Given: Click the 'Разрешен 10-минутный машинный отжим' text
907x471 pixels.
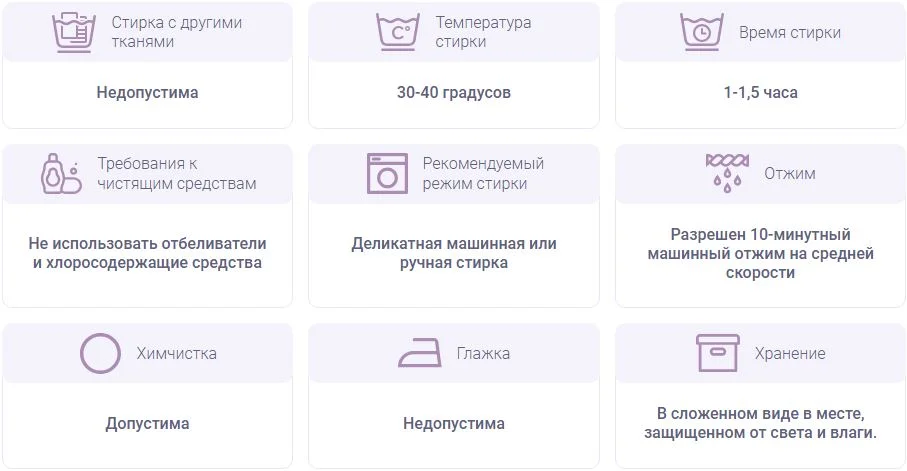Looking at the screenshot, I should (x=760, y=244).
